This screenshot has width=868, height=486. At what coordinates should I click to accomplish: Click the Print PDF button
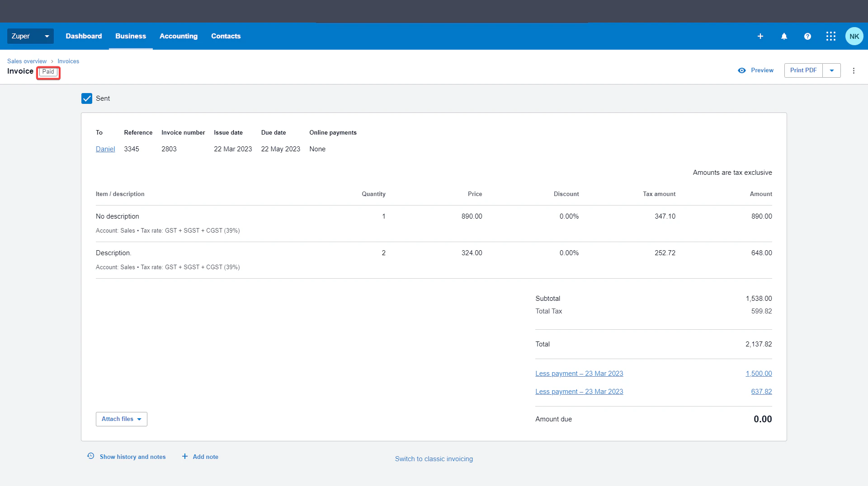[x=803, y=70]
